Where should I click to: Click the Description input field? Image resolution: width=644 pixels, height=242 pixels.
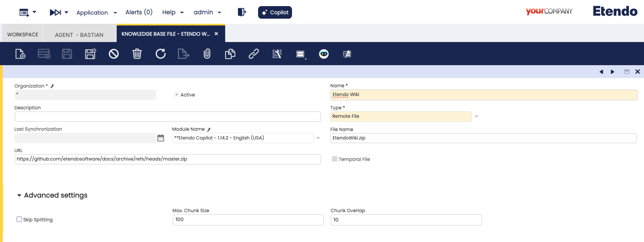tap(168, 117)
